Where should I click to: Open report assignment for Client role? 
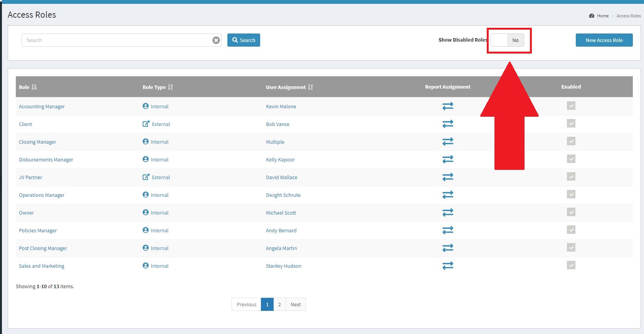[447, 124]
